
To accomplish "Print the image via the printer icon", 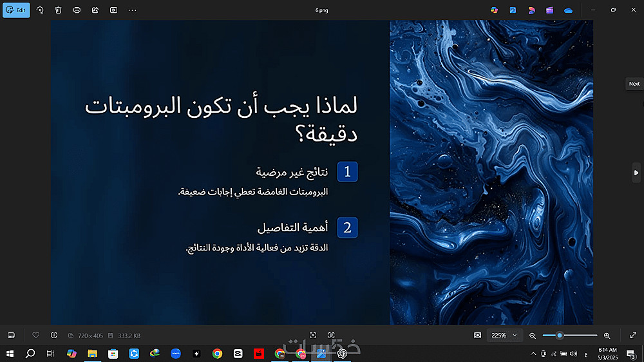I will click(x=77, y=10).
